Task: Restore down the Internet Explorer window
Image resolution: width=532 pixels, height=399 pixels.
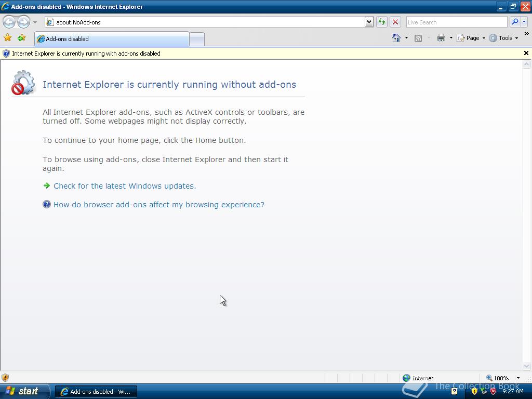Action: [x=513, y=6]
